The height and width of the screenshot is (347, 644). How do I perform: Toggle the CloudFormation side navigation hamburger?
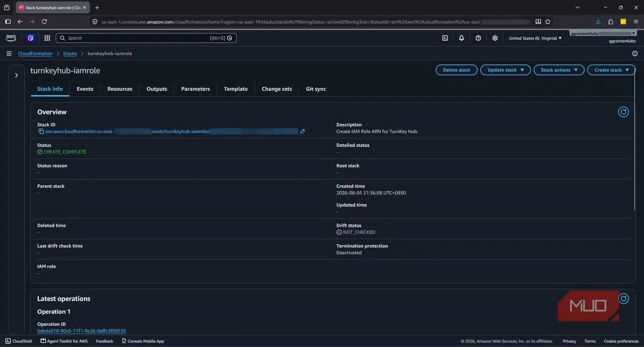point(9,53)
